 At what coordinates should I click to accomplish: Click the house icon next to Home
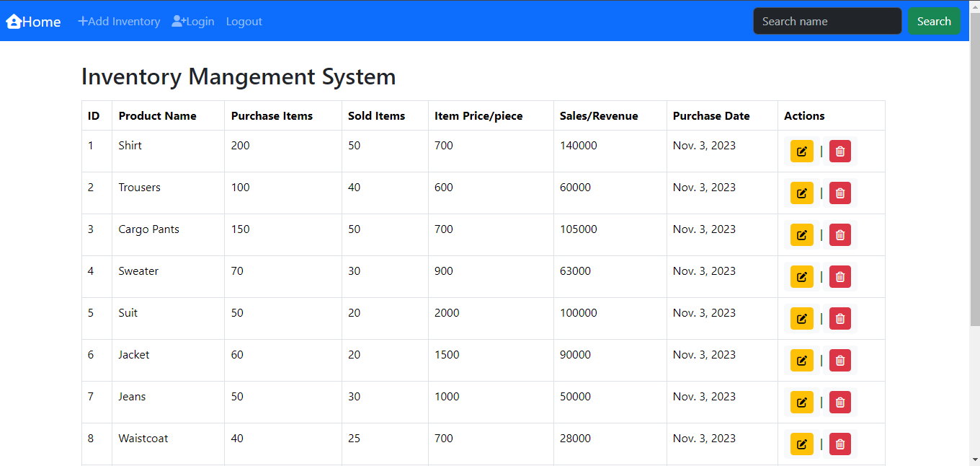click(12, 21)
